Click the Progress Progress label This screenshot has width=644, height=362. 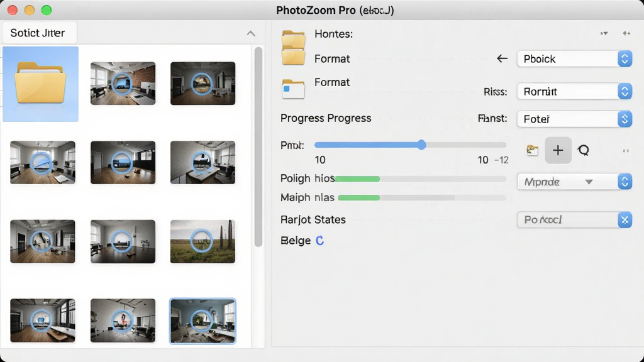coord(326,118)
